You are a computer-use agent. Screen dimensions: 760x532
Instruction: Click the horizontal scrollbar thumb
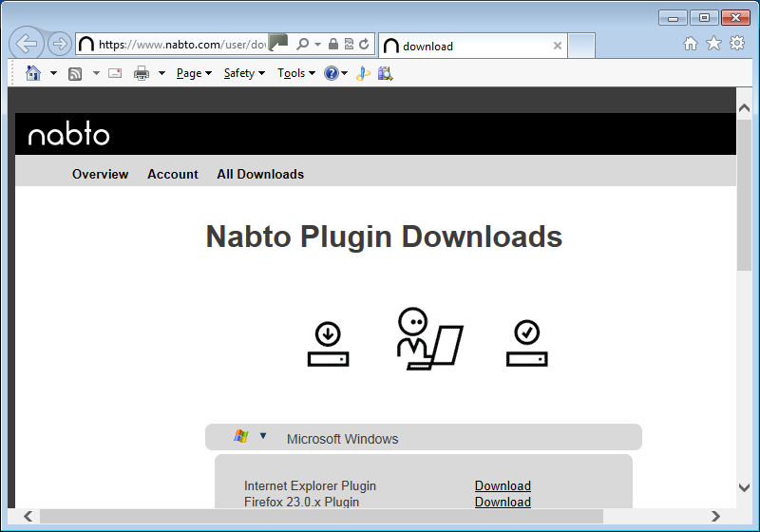tap(321, 517)
